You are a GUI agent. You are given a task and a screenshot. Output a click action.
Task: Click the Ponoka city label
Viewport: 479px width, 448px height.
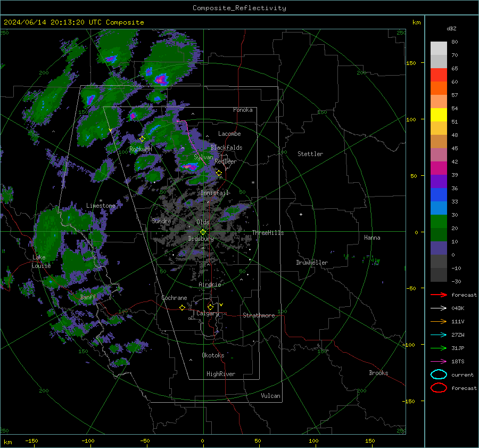[x=243, y=110]
